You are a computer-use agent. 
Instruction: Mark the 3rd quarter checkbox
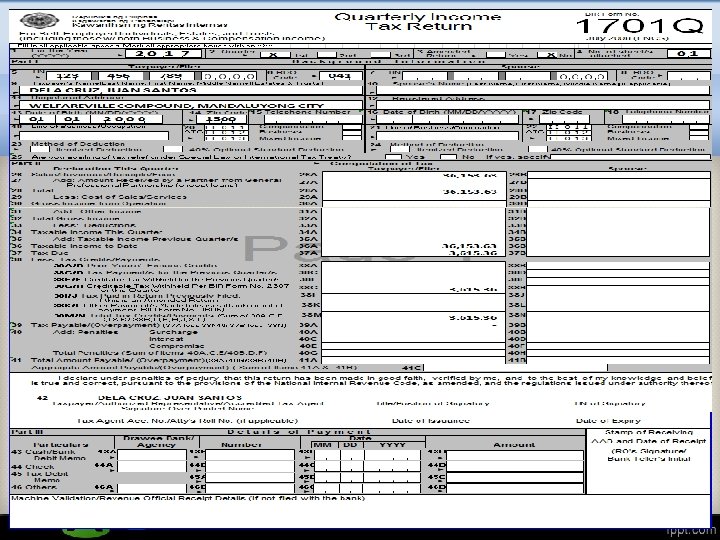[380, 54]
